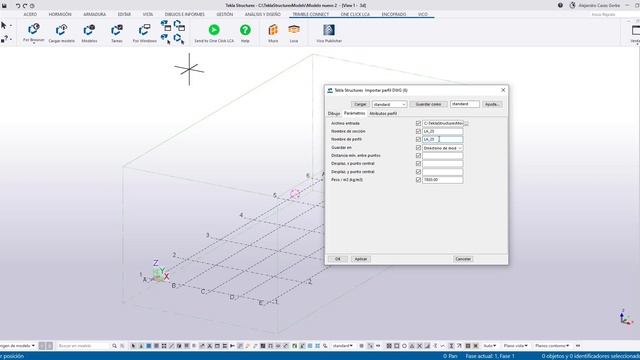Open the ENCOFRADO ribbon tab

[x=394, y=14]
